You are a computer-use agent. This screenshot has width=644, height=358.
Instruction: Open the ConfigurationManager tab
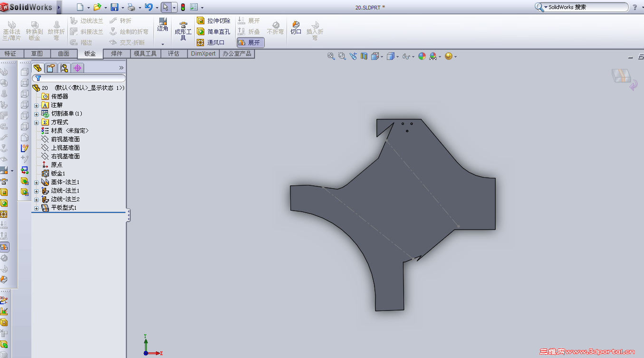coord(64,68)
